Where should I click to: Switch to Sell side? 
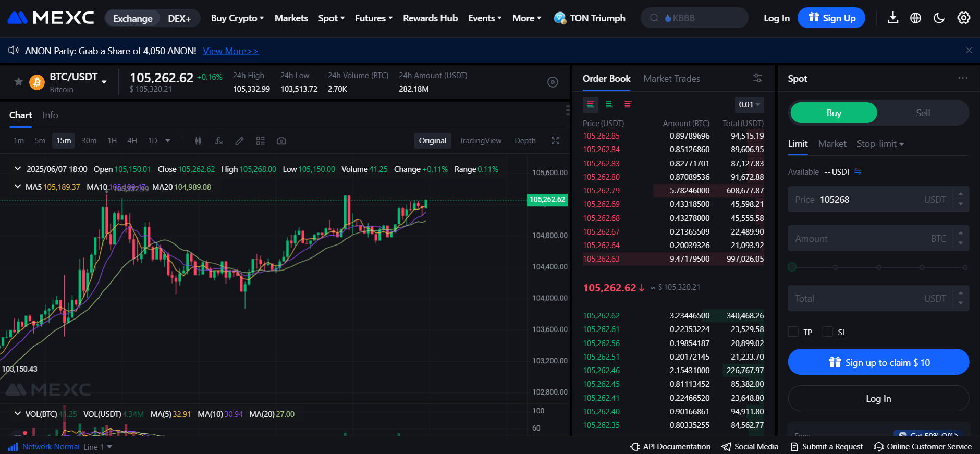923,113
